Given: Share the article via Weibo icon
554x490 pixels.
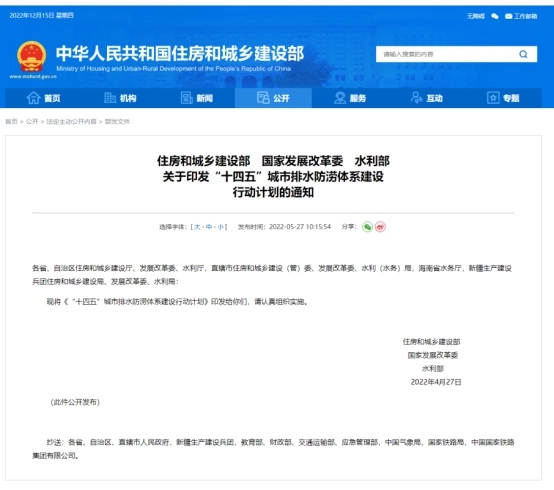Looking at the screenshot, I should 380,227.
